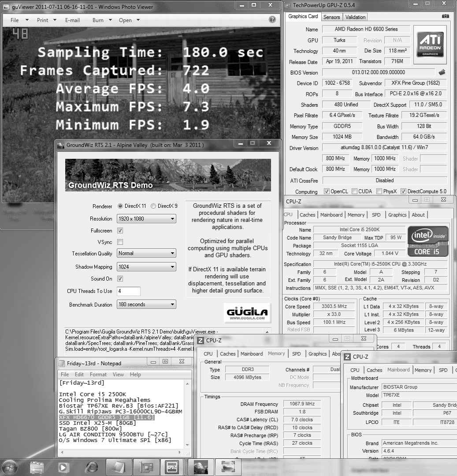The image size is (457, 476).
Task: Expand Open menu in Photo Viewer
Action: tap(129, 20)
